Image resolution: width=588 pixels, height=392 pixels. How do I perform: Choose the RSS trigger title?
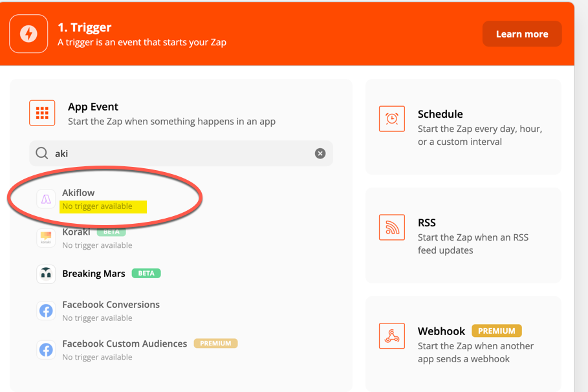(427, 223)
